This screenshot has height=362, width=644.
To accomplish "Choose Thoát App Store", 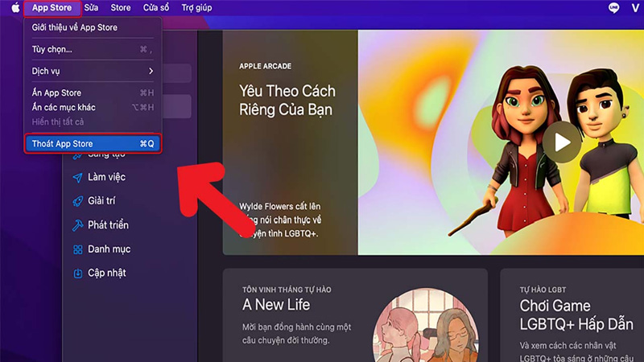I will click(x=93, y=144).
